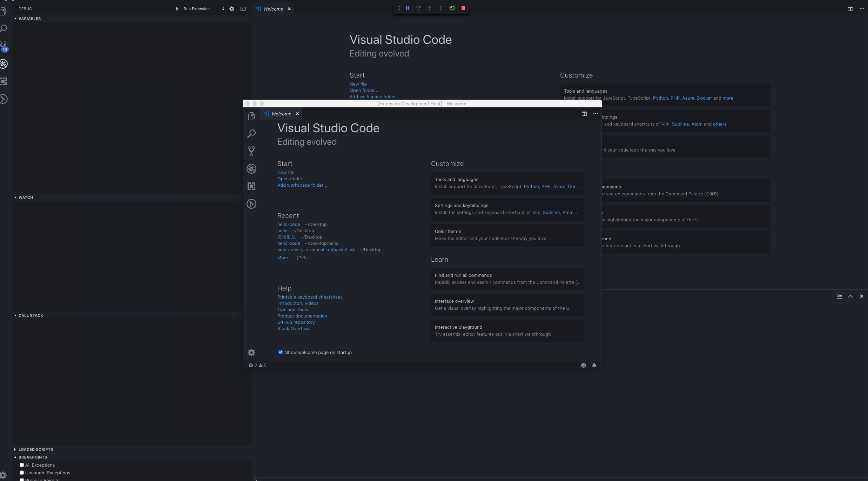
Task: Close Welcome tab in Extension Host
Action: pos(297,114)
